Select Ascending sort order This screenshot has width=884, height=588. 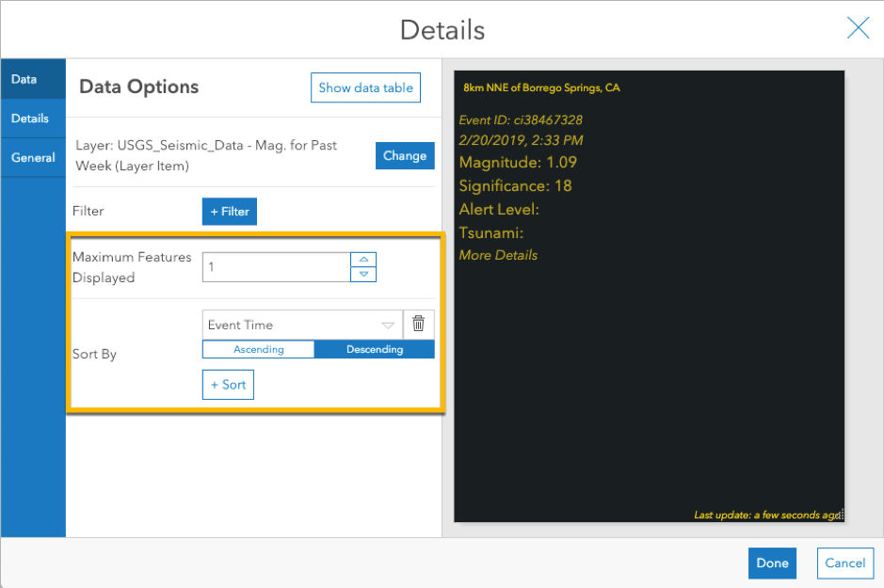tap(258, 349)
